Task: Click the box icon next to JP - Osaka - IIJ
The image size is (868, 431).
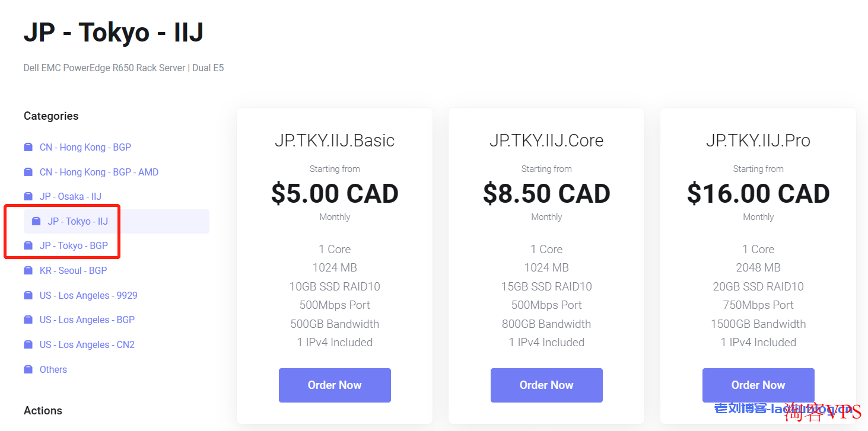Action: (x=28, y=196)
